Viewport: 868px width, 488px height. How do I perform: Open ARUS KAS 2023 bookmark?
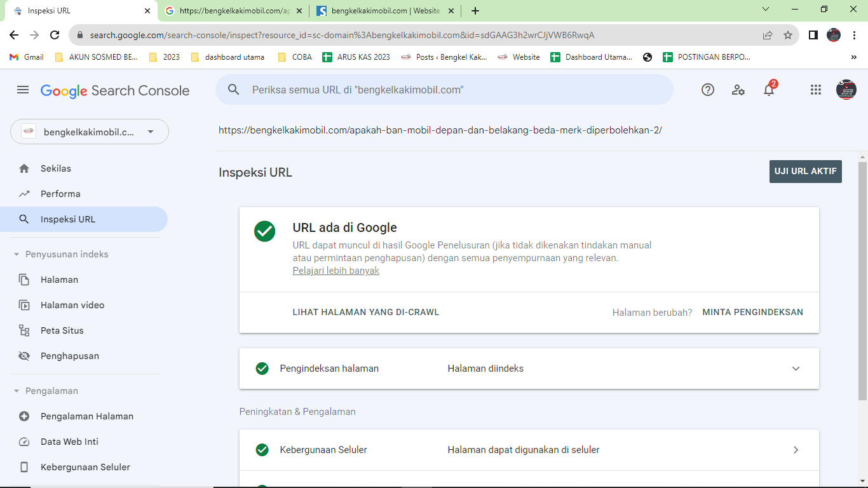coord(356,57)
